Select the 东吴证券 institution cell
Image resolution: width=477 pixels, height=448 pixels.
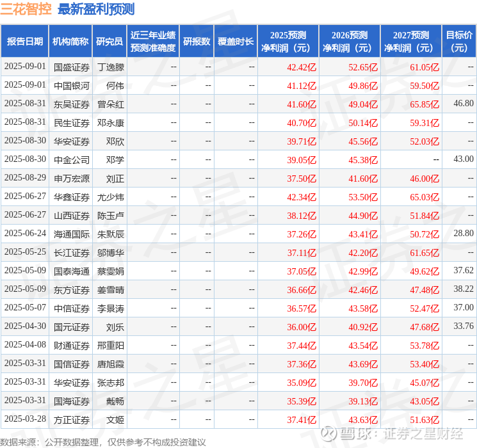[x=72, y=104]
